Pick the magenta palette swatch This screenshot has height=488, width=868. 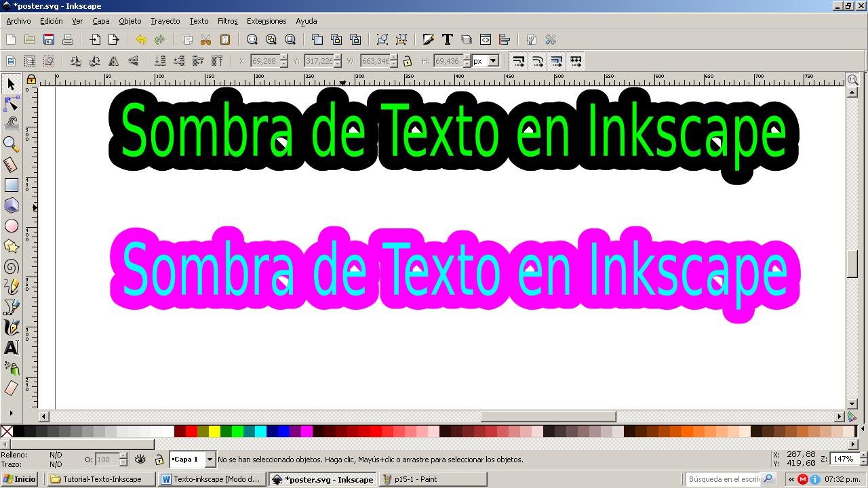(x=307, y=431)
